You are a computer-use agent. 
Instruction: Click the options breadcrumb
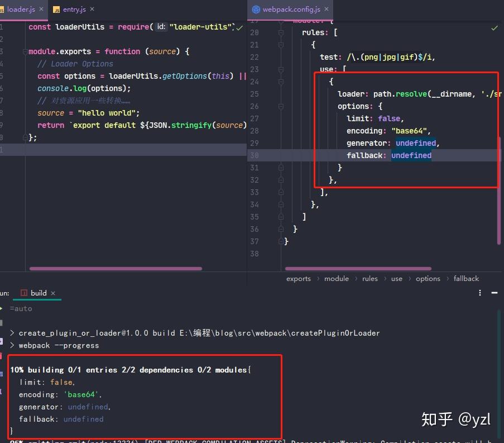point(428,279)
